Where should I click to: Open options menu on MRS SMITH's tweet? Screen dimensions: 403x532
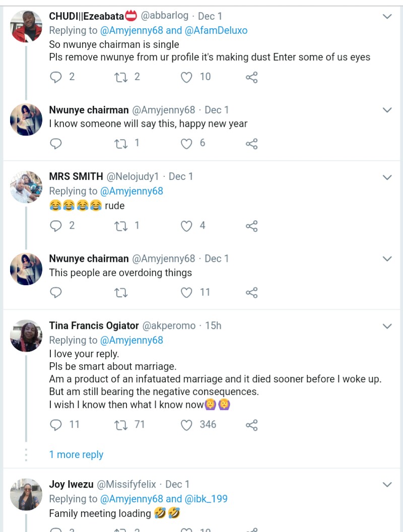coord(387,177)
